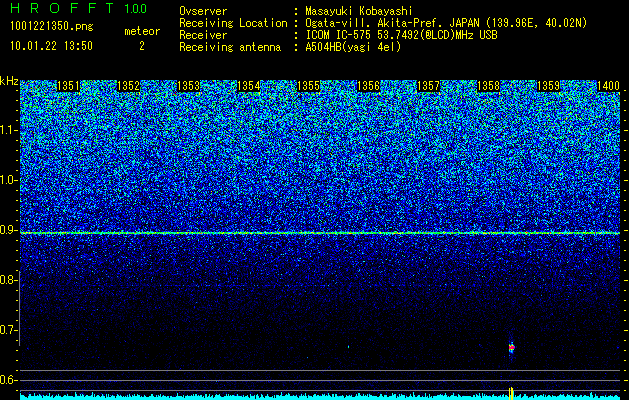Click the 1354 time marker
The image size is (629, 400).
pos(249,86)
